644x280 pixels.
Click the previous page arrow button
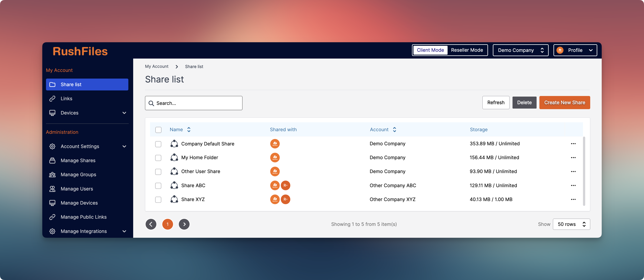click(x=151, y=224)
